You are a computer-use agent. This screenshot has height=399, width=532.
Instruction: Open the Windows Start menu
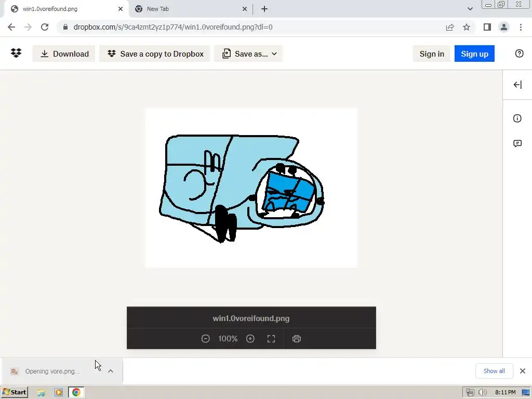(14, 392)
